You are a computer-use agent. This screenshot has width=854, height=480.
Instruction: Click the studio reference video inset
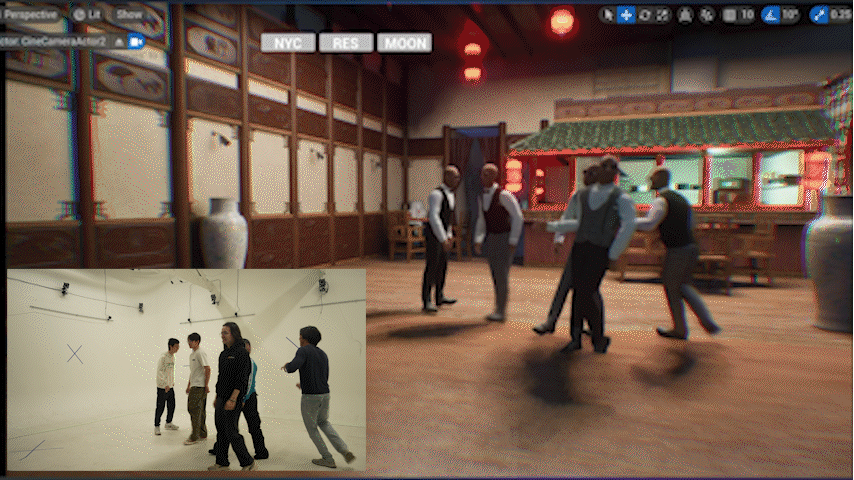tap(186, 369)
